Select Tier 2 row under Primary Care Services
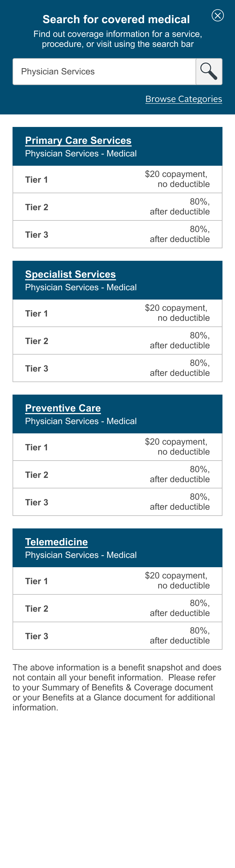Viewport: 235px width, 868px height. pos(117,207)
